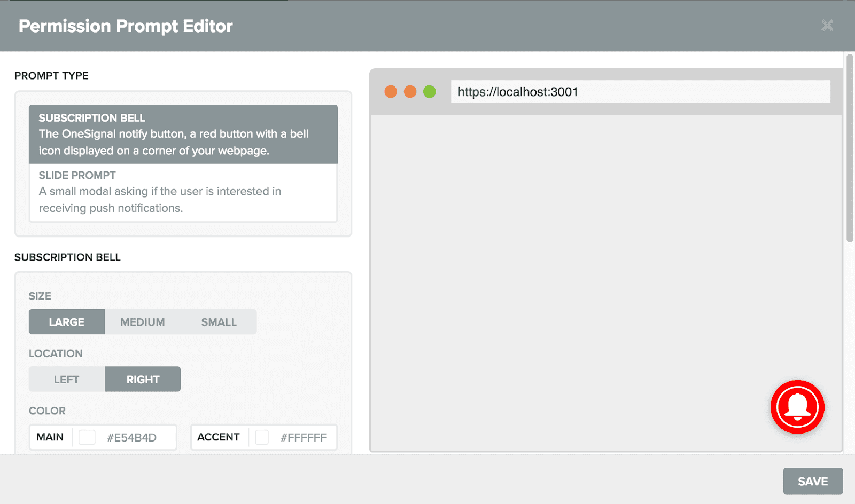Click the first orange window dot in preview
Viewport: 855px width, 504px height.
391,92
